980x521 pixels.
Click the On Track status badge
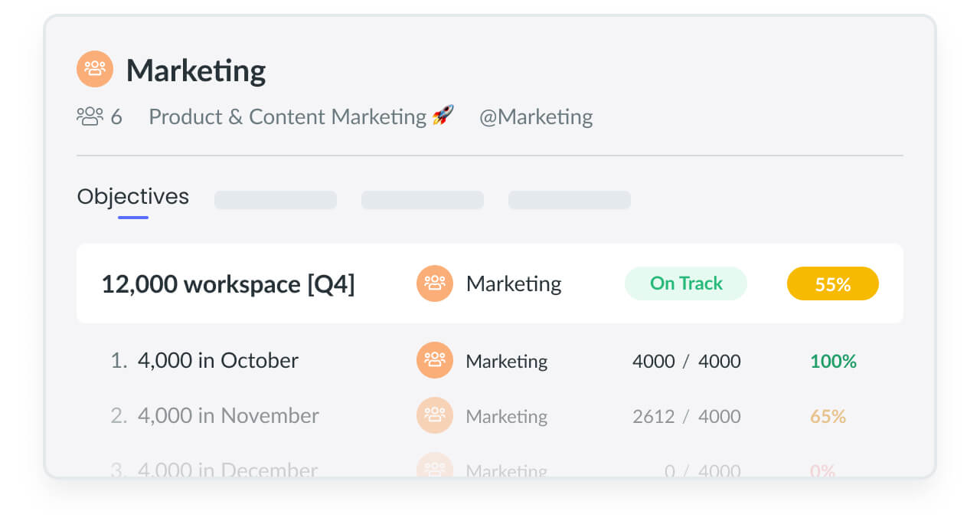click(x=686, y=283)
